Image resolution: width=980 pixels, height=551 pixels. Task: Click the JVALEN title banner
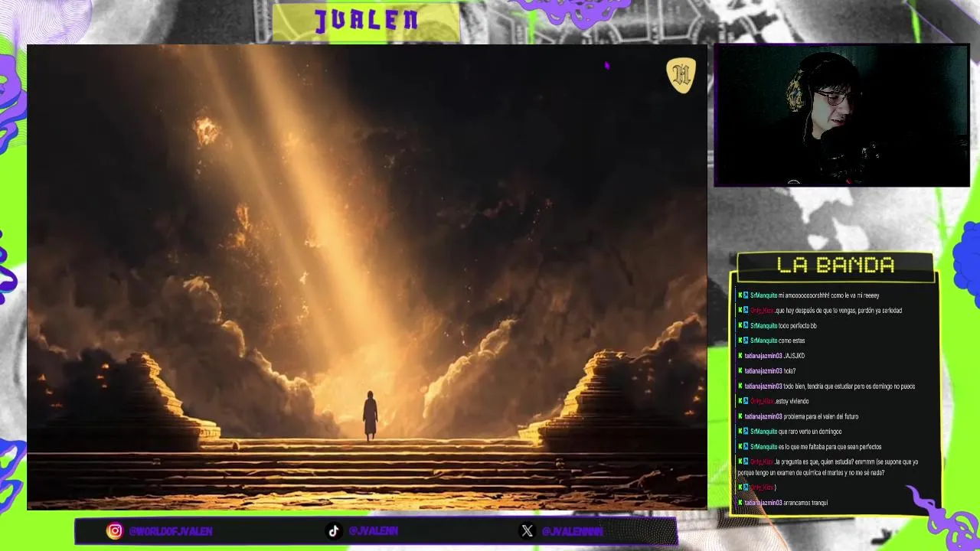366,21
